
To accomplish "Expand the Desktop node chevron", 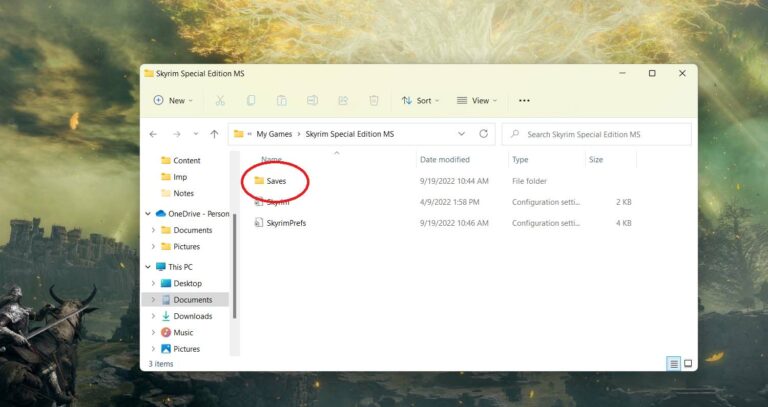I will 153,284.
